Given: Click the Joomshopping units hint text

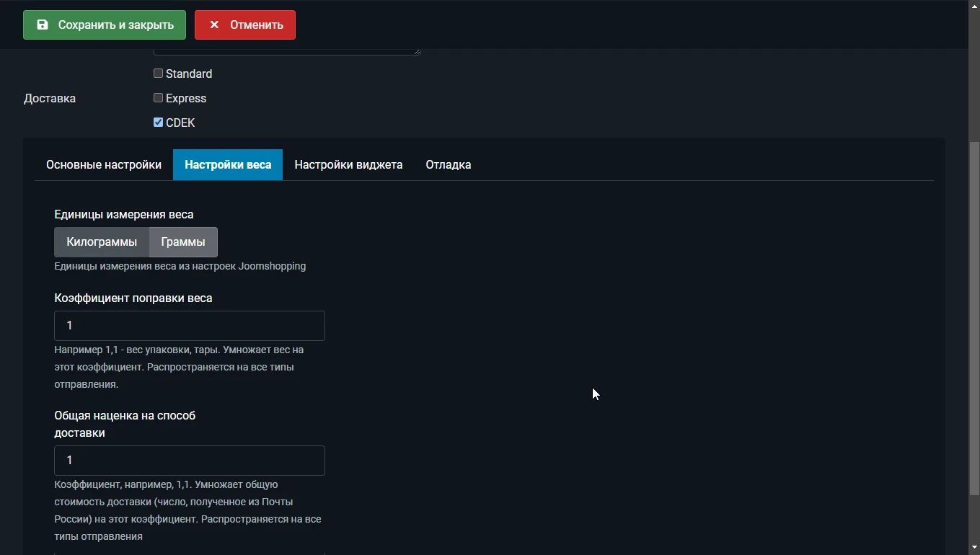Looking at the screenshot, I should (180, 266).
